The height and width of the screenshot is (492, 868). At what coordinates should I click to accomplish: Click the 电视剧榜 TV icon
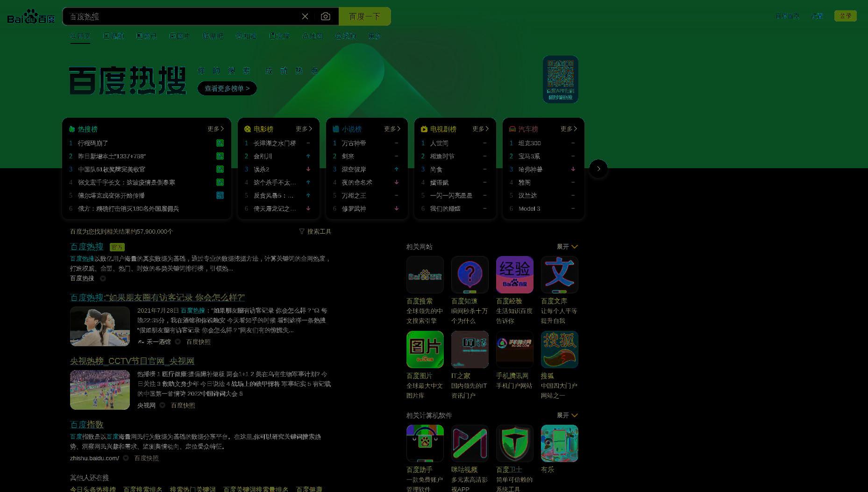(424, 129)
